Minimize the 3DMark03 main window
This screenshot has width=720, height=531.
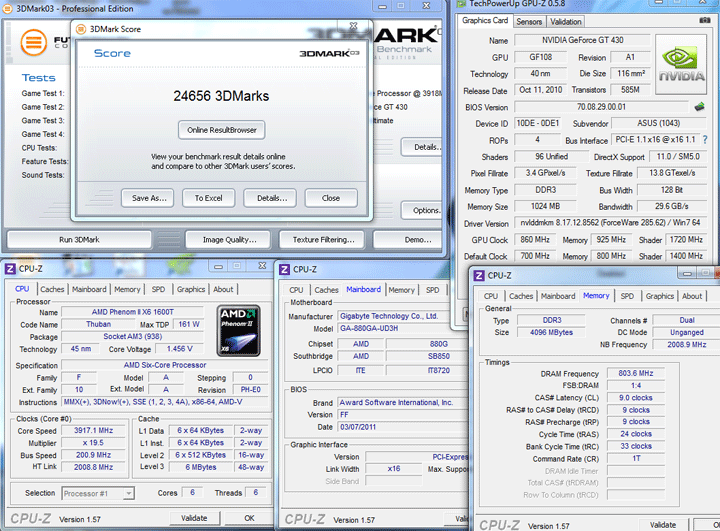click(382, 6)
